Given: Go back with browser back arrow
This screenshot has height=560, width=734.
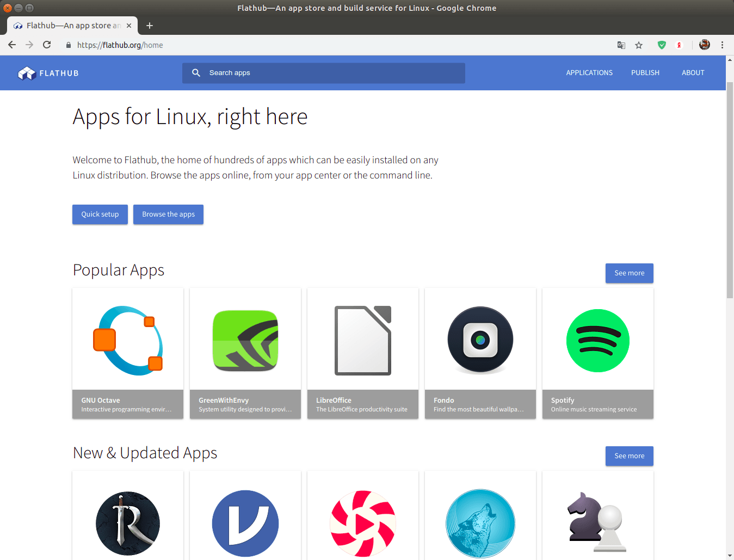Looking at the screenshot, I should (12, 45).
